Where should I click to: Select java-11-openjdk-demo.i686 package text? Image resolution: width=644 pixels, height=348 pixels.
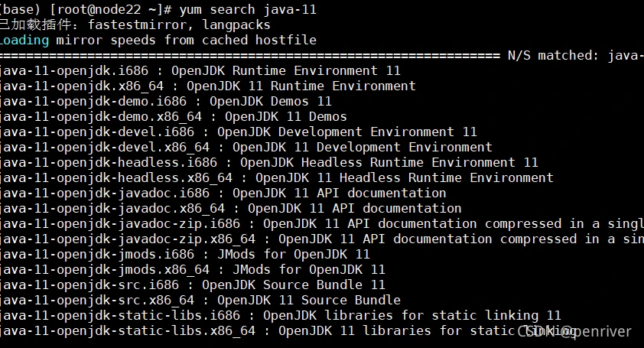point(93,101)
